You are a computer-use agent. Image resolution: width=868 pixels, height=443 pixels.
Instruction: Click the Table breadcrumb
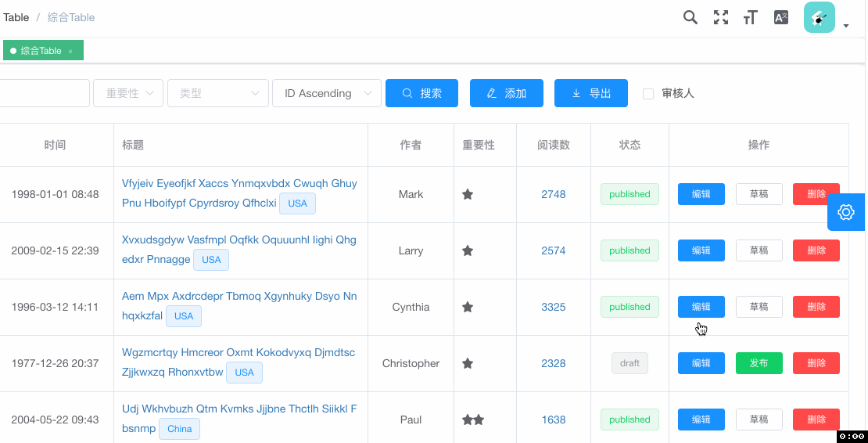16,17
